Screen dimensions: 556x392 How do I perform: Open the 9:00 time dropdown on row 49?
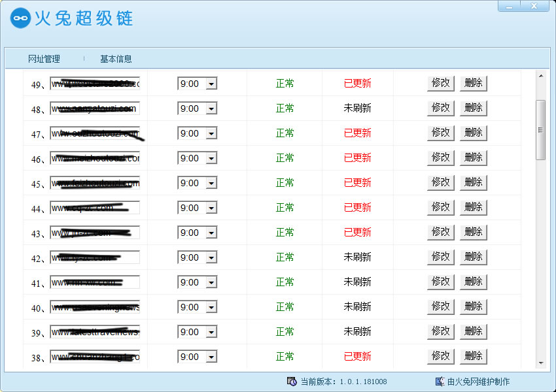[211, 83]
